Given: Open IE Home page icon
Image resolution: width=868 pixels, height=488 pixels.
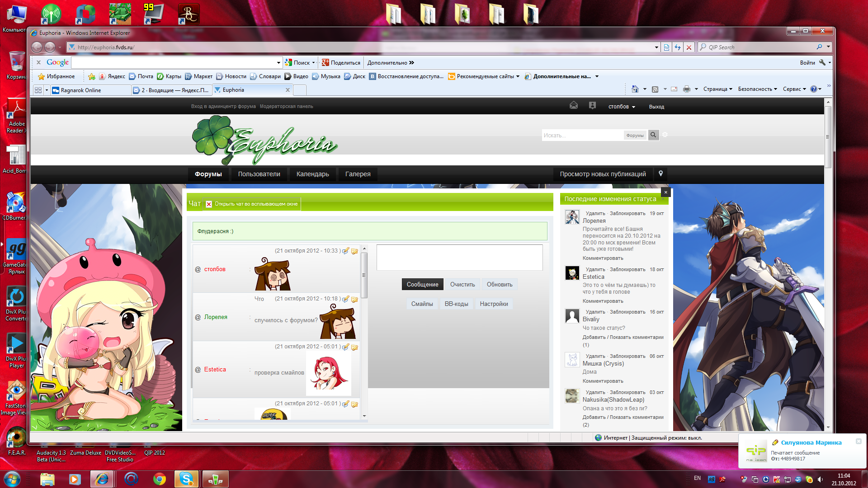Looking at the screenshot, I should [x=635, y=89].
